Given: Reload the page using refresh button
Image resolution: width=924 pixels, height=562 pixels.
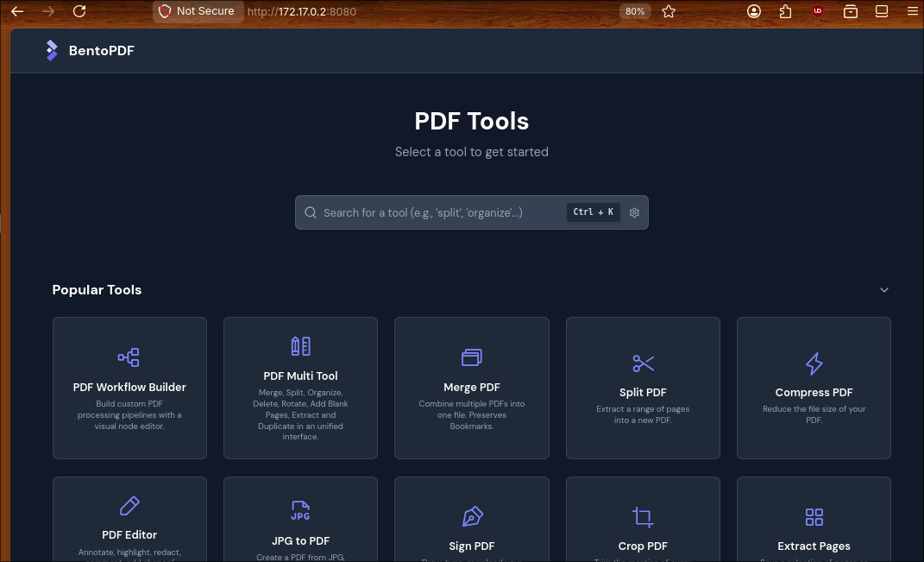Looking at the screenshot, I should (x=79, y=11).
